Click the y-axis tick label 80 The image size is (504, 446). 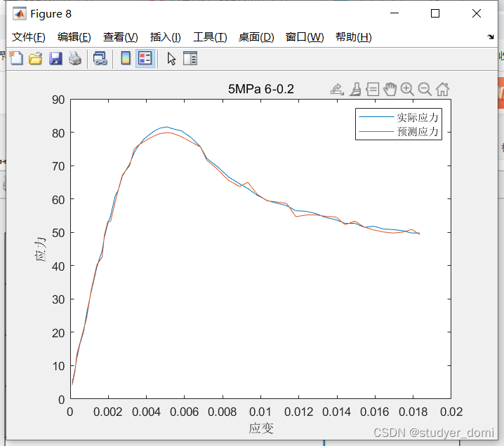coord(58,133)
